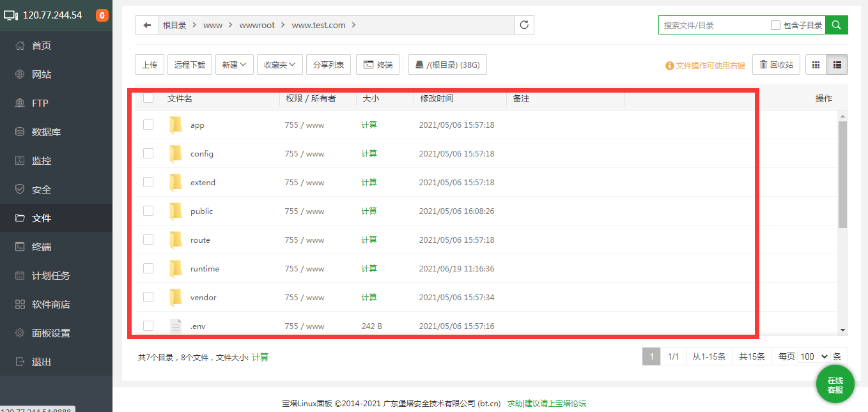The height and width of the screenshot is (412, 868).
Task: Click the .env file icon
Action: coord(176,326)
